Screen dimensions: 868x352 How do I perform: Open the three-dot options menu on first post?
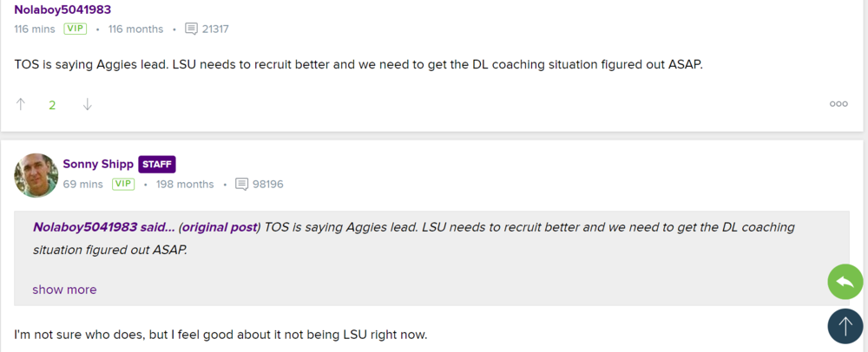838,104
